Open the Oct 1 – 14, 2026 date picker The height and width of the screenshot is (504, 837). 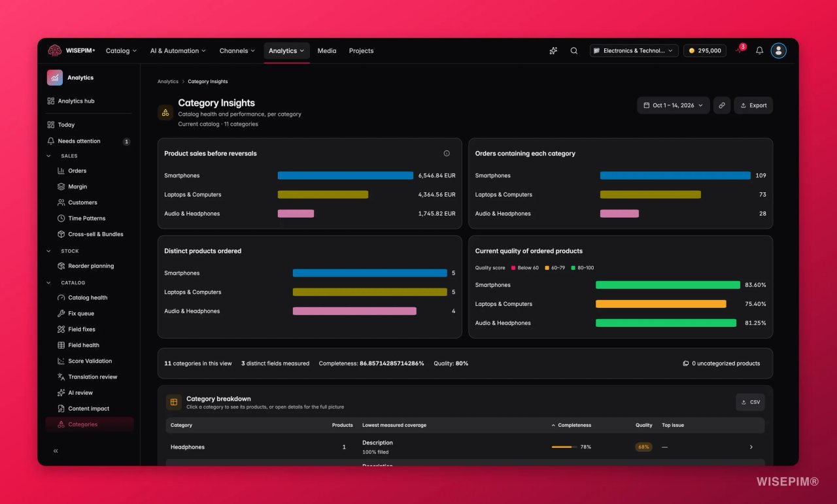click(674, 105)
